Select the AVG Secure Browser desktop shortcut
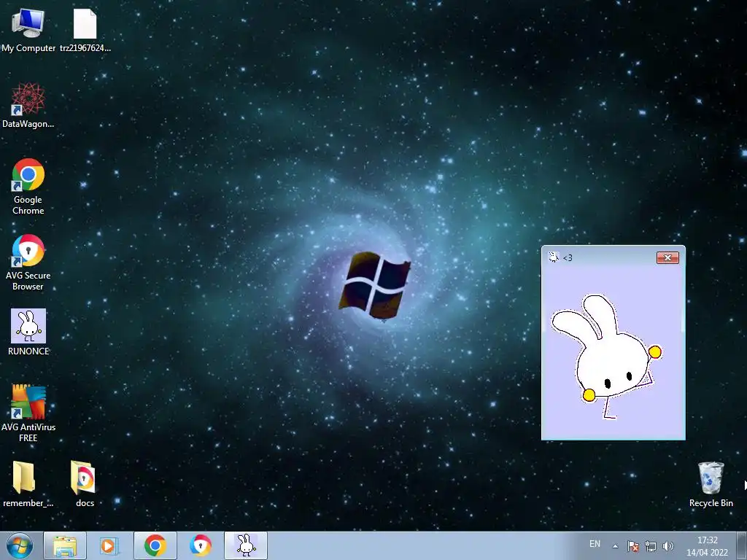The height and width of the screenshot is (560, 747). pyautogui.click(x=28, y=262)
